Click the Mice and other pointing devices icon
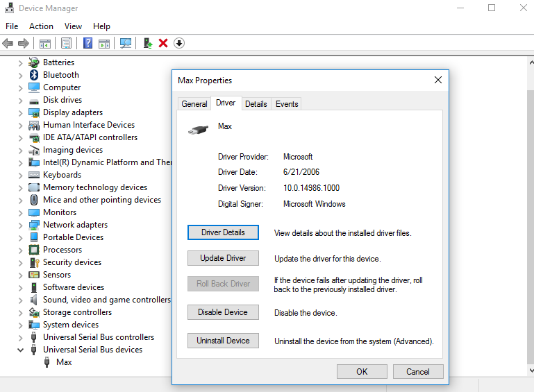The image size is (534, 392). [x=34, y=200]
